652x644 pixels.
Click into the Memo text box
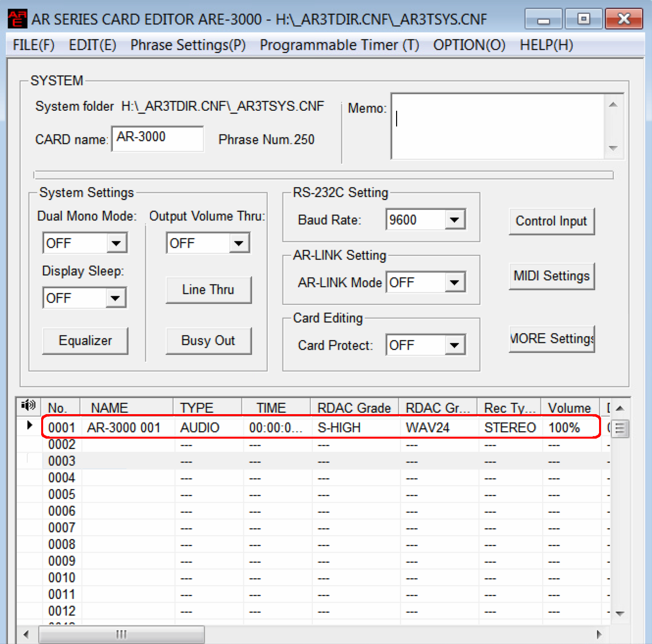point(498,126)
